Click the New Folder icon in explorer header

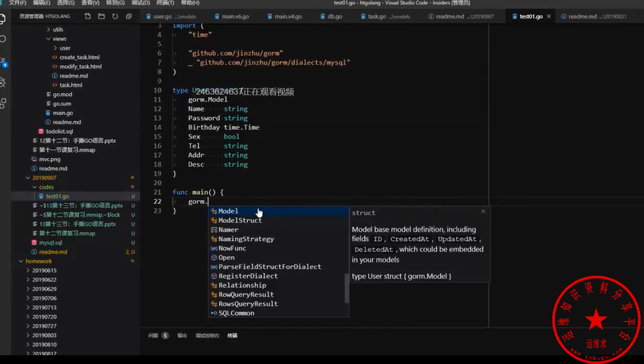pyautogui.click(x=101, y=16)
